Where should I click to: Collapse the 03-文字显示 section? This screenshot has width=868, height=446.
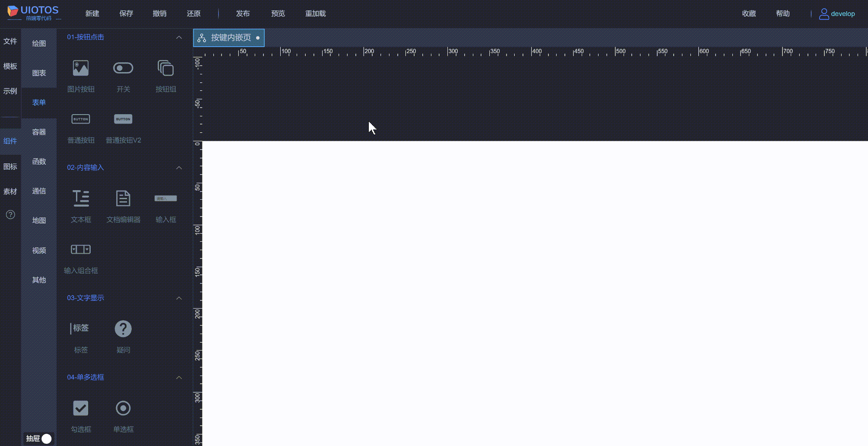pos(179,298)
